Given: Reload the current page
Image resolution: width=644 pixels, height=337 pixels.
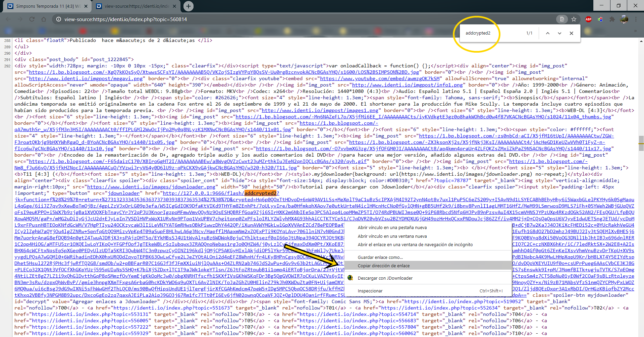Looking at the screenshot, I should 32,19.
